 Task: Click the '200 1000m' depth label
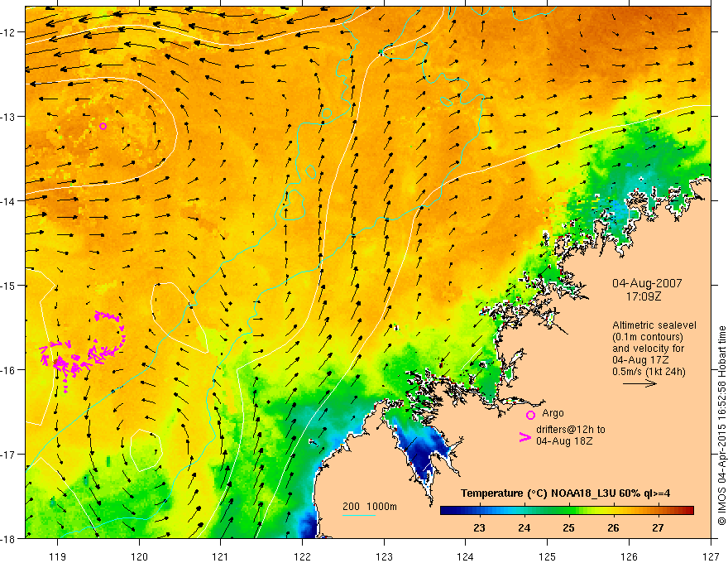tap(370, 507)
